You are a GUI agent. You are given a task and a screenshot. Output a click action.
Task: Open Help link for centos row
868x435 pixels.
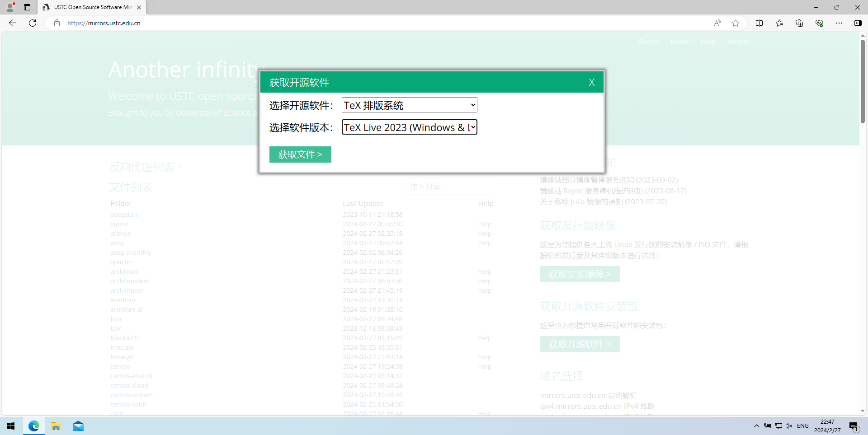click(x=485, y=366)
